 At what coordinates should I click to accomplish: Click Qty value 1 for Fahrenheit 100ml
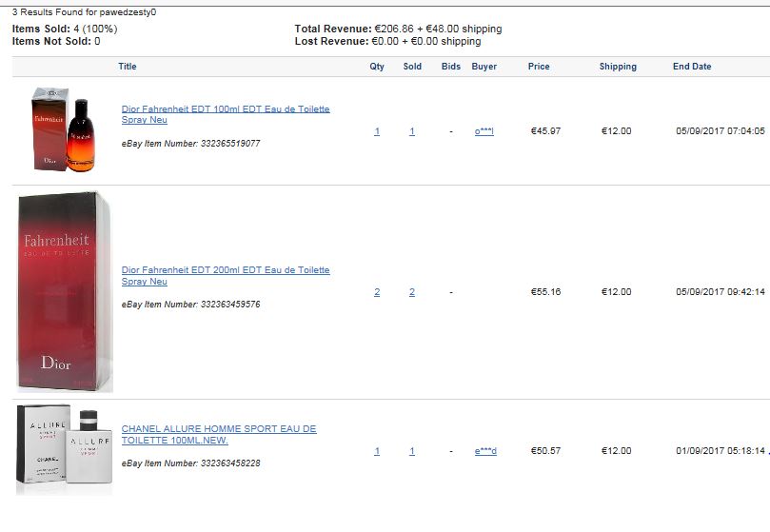tap(377, 131)
